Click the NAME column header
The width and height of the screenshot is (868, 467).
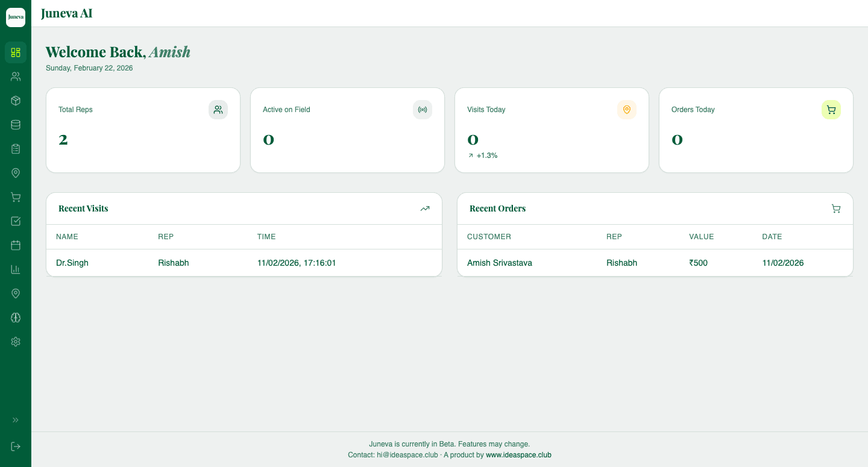tap(67, 237)
